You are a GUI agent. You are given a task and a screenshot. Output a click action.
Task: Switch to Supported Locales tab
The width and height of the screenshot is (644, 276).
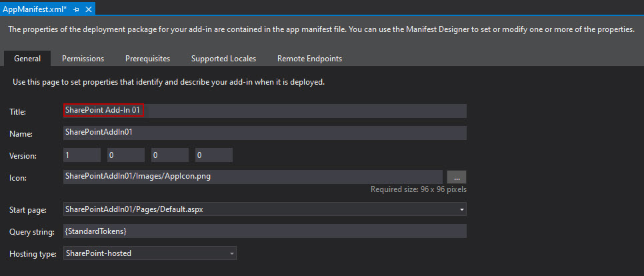tap(223, 59)
